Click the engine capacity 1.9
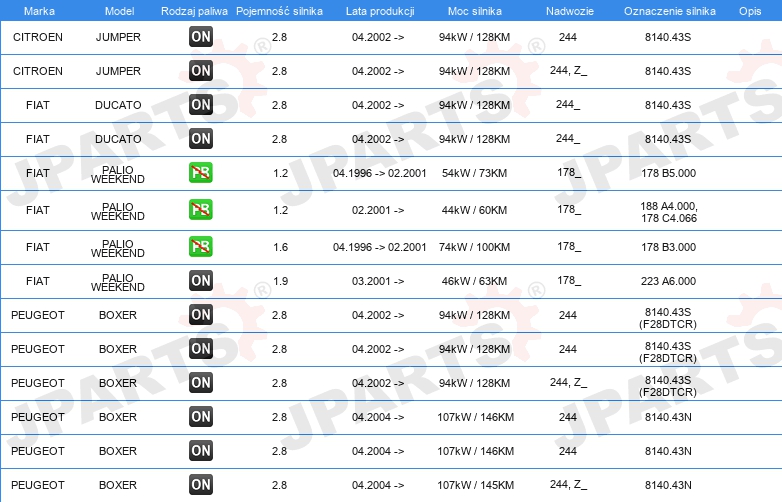Screen dimensions: 782x502 [x=280, y=281]
